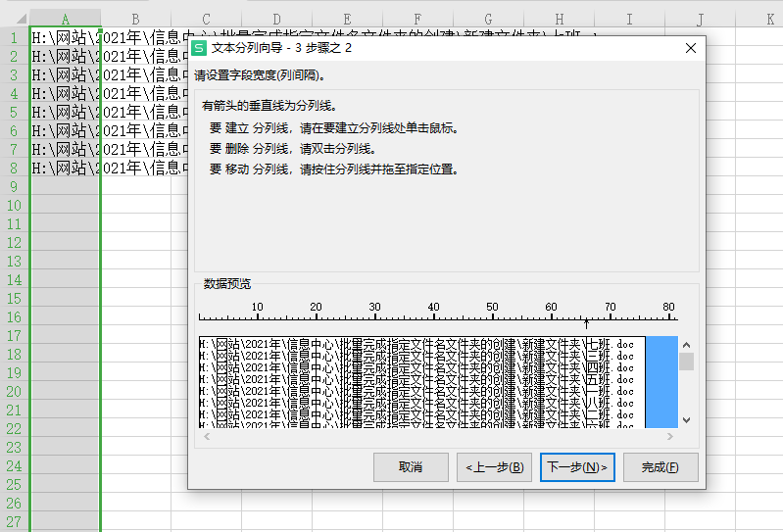This screenshot has height=532, width=783.
Task: Click the 取消 button
Action: [x=411, y=467]
